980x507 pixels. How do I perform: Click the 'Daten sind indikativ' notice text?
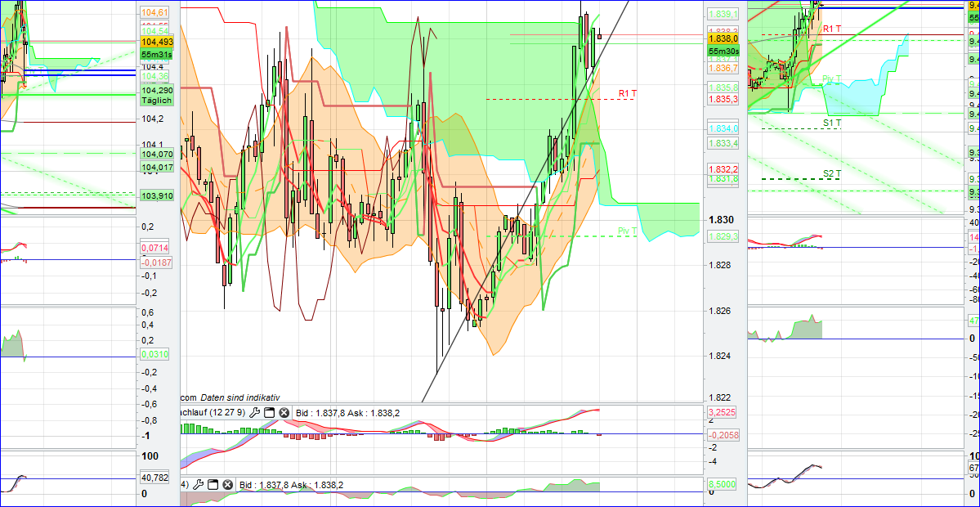point(239,397)
